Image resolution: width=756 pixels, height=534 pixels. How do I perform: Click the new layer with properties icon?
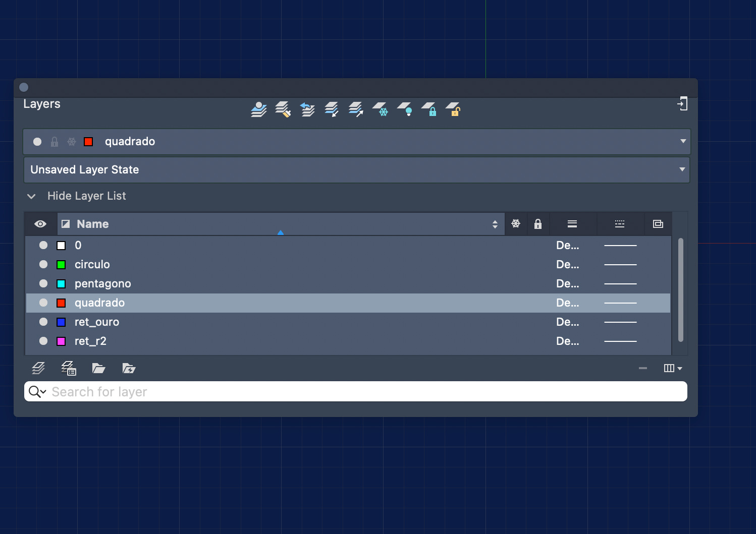[68, 368]
